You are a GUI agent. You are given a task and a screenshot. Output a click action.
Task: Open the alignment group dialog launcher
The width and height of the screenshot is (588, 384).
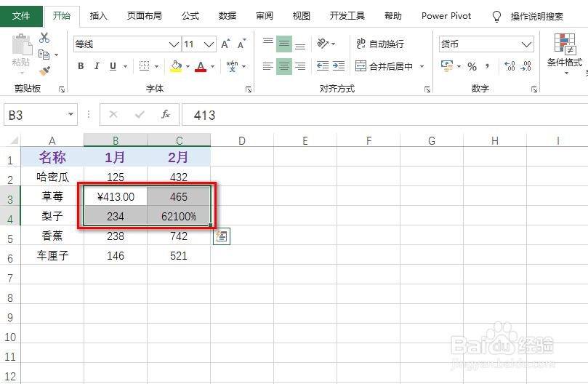tap(427, 89)
